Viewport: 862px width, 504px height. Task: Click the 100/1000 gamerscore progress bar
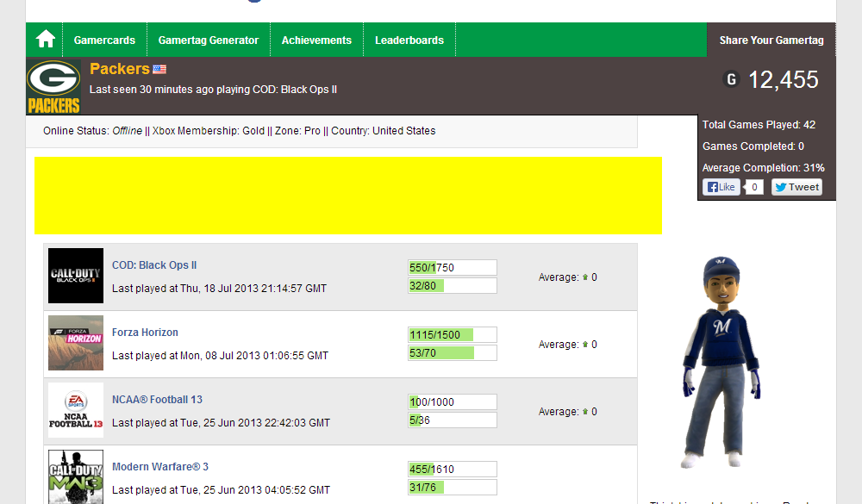pos(452,401)
